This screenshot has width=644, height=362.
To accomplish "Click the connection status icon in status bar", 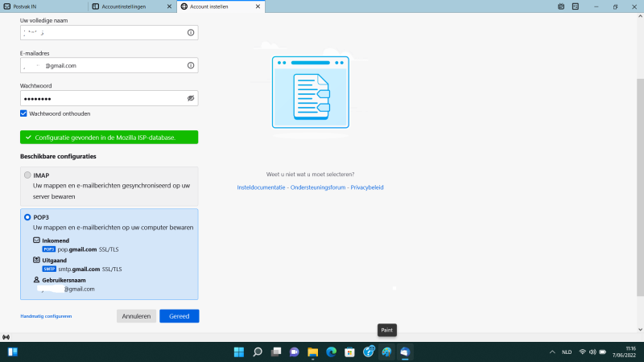I will 6,337.
